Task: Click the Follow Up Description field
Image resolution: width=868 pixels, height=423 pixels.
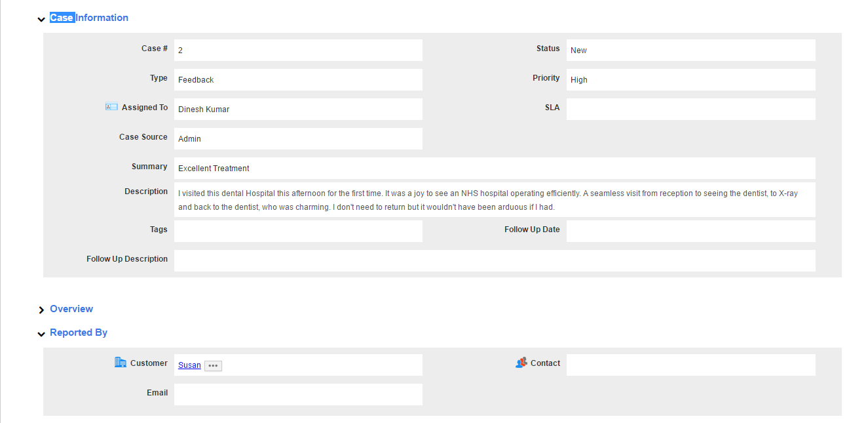Action: tap(495, 260)
